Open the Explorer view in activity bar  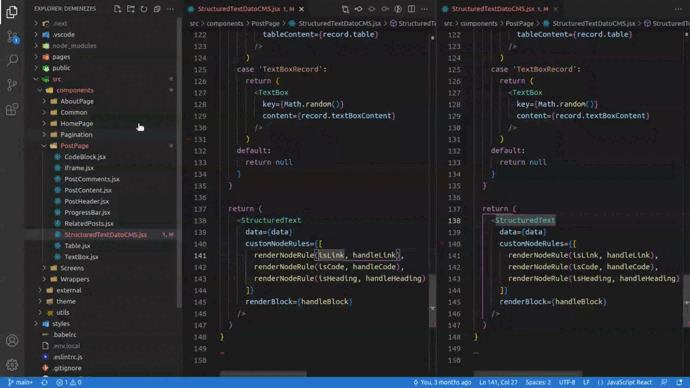pyautogui.click(x=12, y=11)
